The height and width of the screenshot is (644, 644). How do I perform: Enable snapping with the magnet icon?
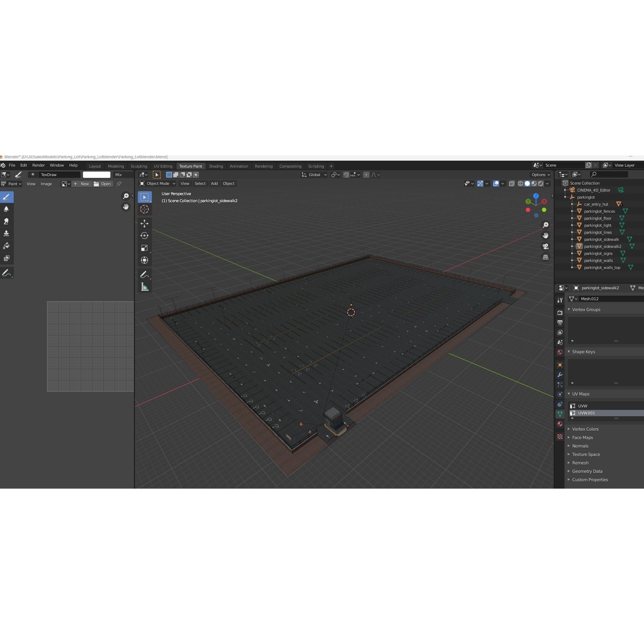pos(347,175)
